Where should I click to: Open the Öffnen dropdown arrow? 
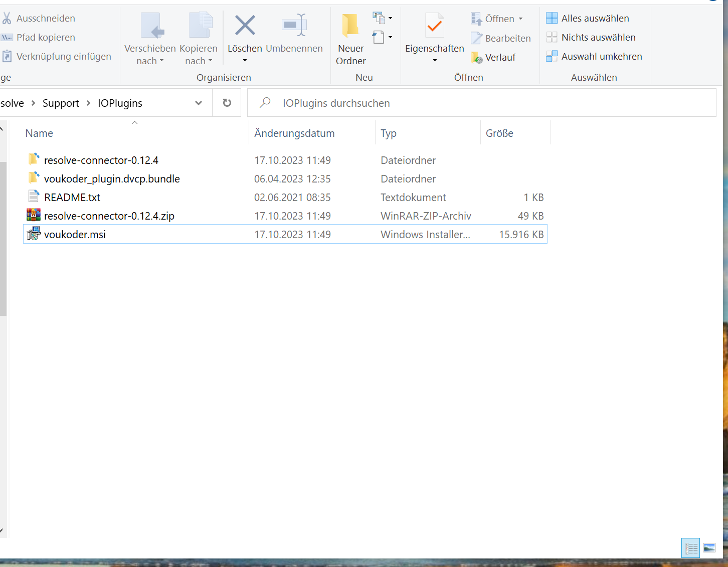click(520, 19)
